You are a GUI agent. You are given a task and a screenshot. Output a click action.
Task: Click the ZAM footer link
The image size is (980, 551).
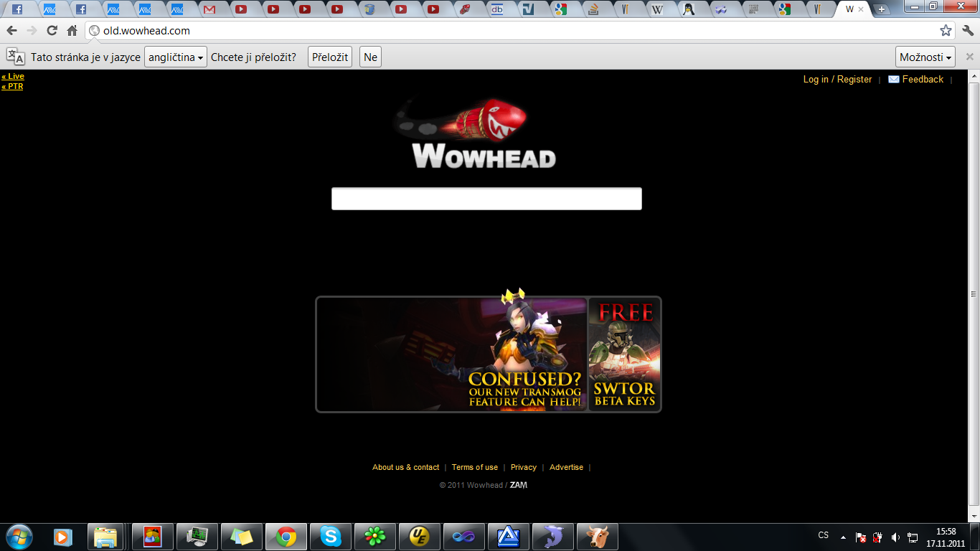coord(519,485)
